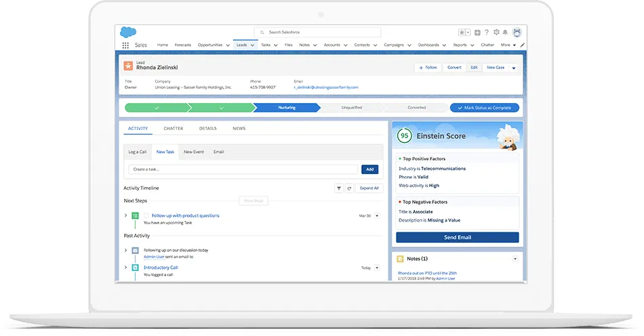644x336 pixels.
Task: Select the Unqualified stage in path
Action: (x=352, y=108)
